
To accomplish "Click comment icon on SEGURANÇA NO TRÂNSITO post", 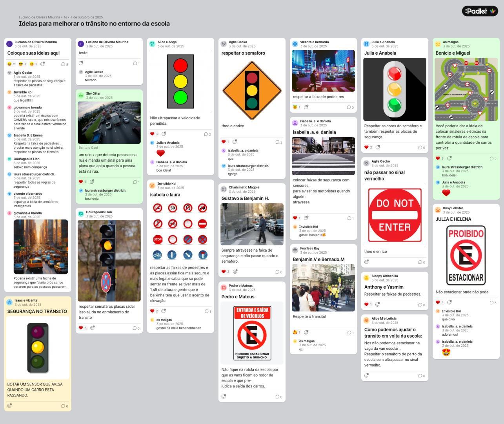I will [64, 406].
